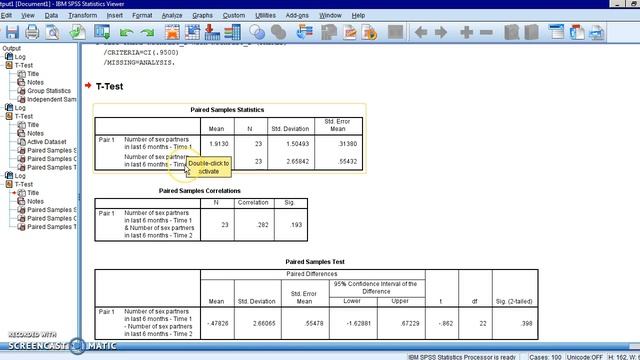Open the Help menu
The width and height of the screenshot is (640, 360).
click(358, 16)
